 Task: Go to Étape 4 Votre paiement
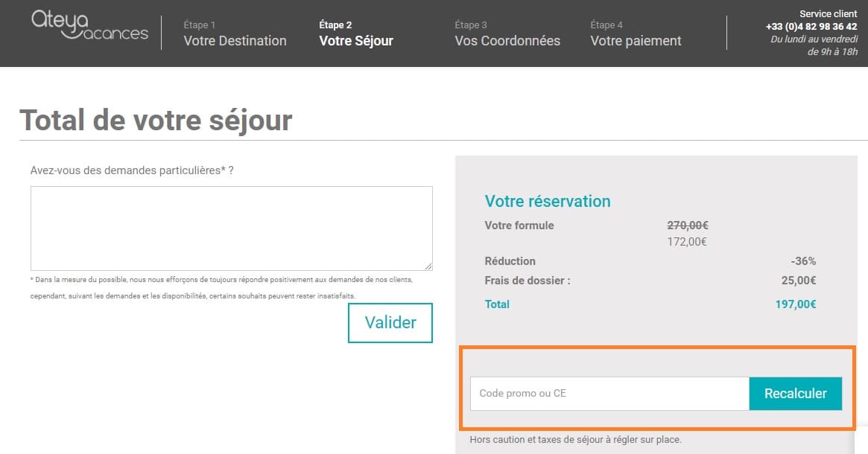(636, 33)
